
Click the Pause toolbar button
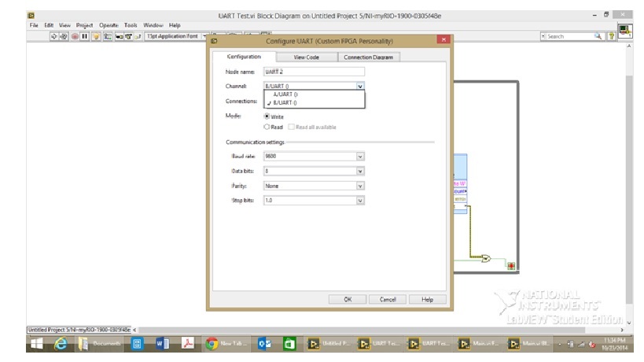[85, 36]
